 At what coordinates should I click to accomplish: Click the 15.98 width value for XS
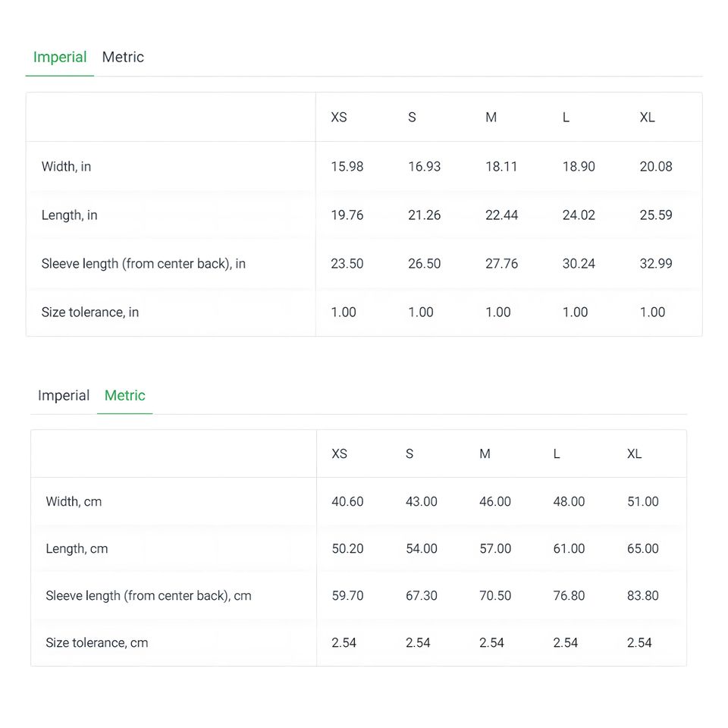(x=347, y=167)
